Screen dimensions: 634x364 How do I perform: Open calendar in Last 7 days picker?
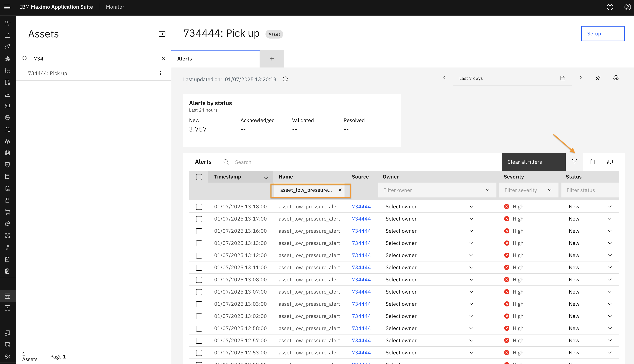tap(563, 78)
